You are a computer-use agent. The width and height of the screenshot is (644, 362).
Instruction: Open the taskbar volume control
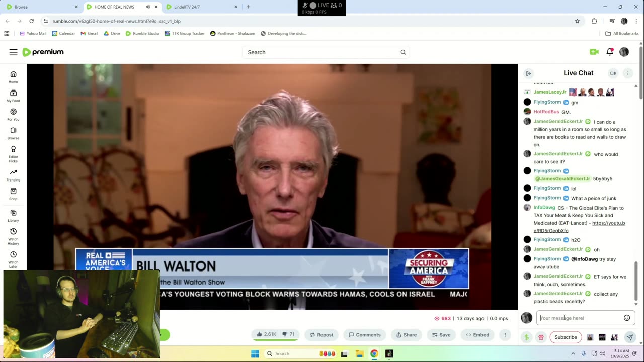[603, 354]
